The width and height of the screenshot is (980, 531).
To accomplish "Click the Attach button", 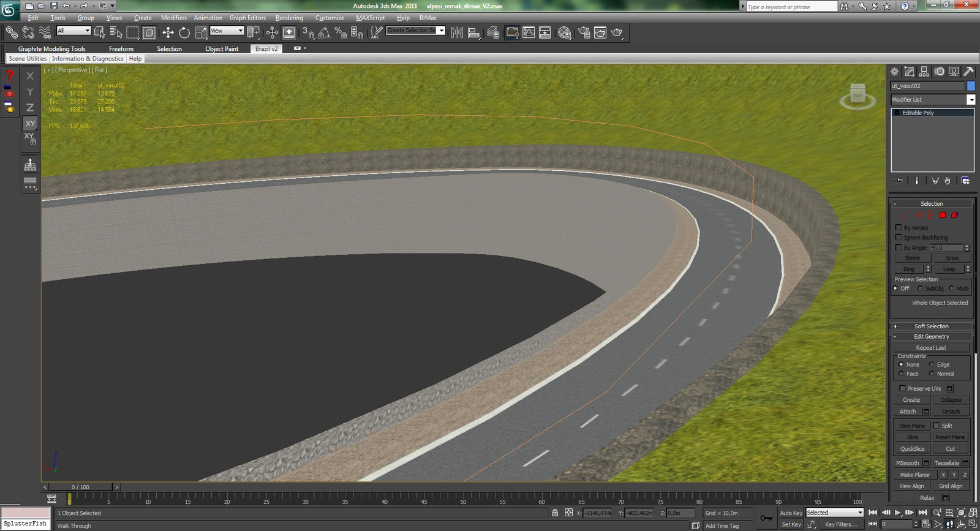I will 908,412.
